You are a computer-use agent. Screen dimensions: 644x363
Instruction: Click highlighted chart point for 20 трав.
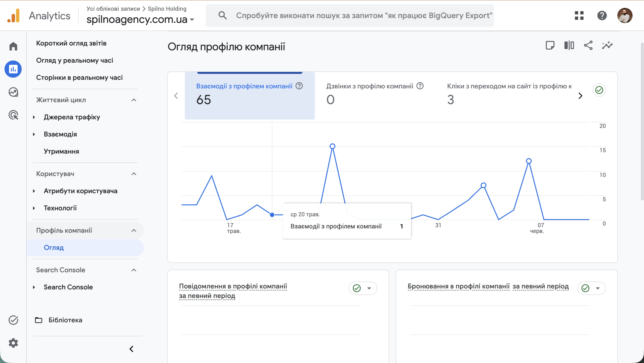[x=272, y=215]
